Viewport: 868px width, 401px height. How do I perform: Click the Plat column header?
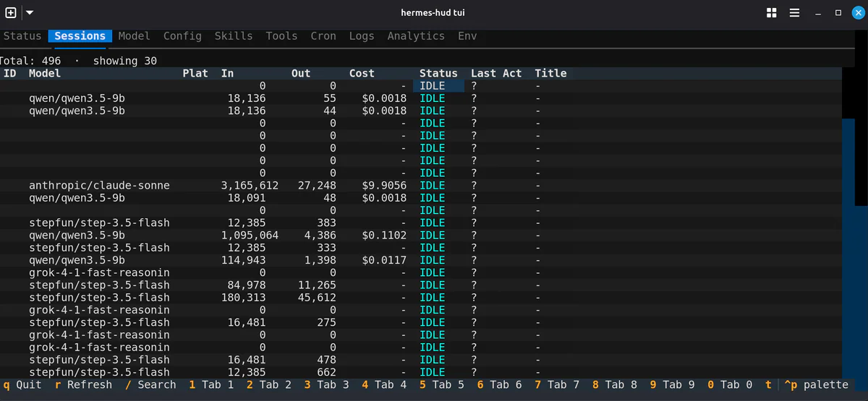pos(195,73)
